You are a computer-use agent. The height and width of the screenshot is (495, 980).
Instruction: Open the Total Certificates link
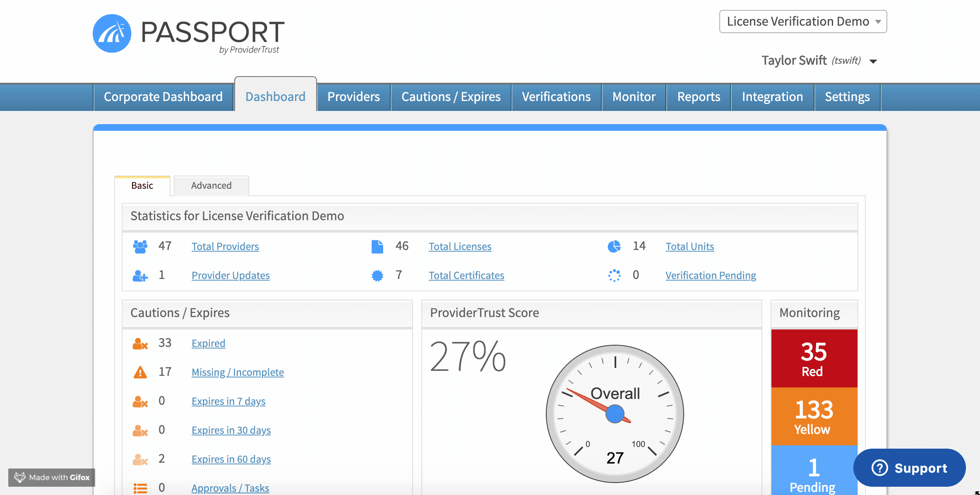click(466, 276)
